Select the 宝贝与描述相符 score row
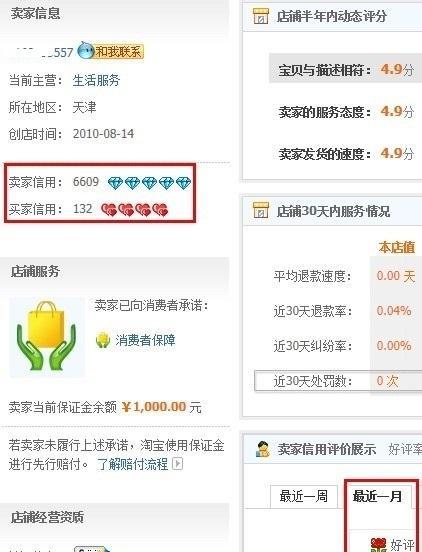 pos(346,69)
